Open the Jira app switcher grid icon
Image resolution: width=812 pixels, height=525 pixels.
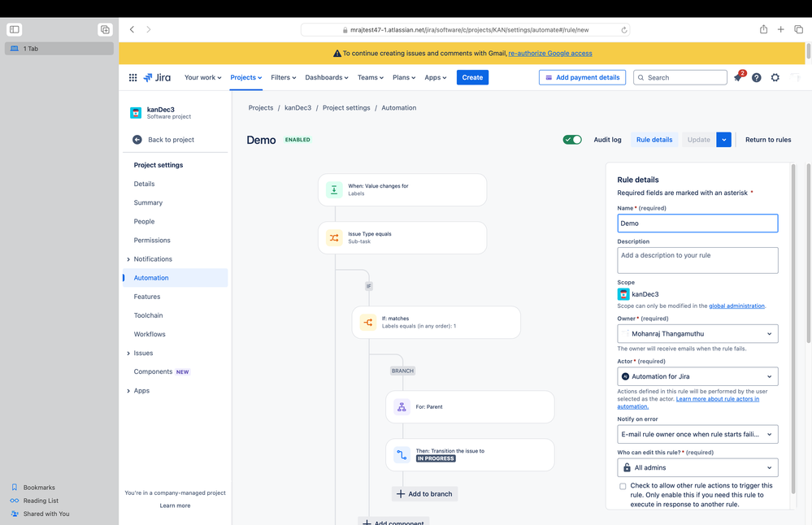tap(133, 78)
